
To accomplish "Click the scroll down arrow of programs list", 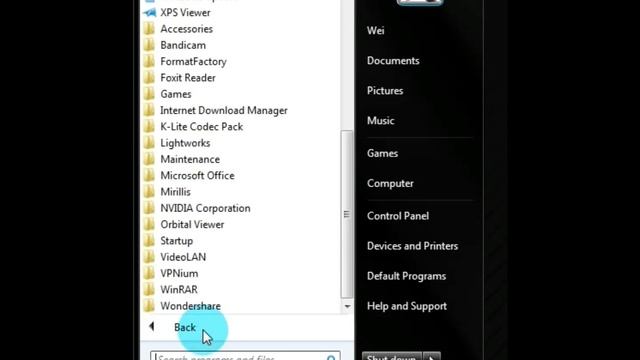I will [347, 306].
